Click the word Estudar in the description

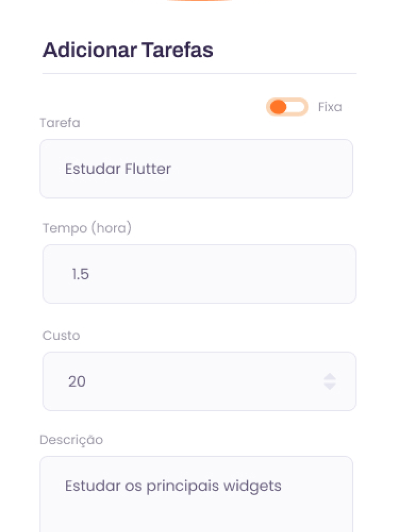(x=93, y=486)
